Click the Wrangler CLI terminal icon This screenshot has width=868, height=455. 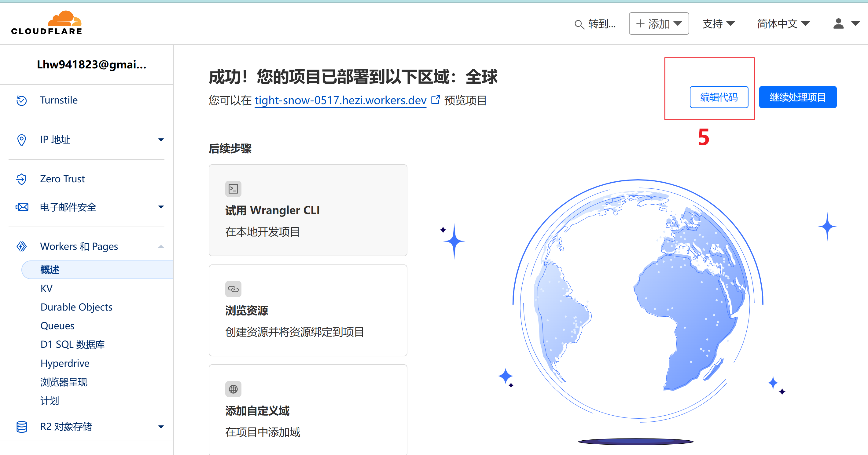[233, 189]
